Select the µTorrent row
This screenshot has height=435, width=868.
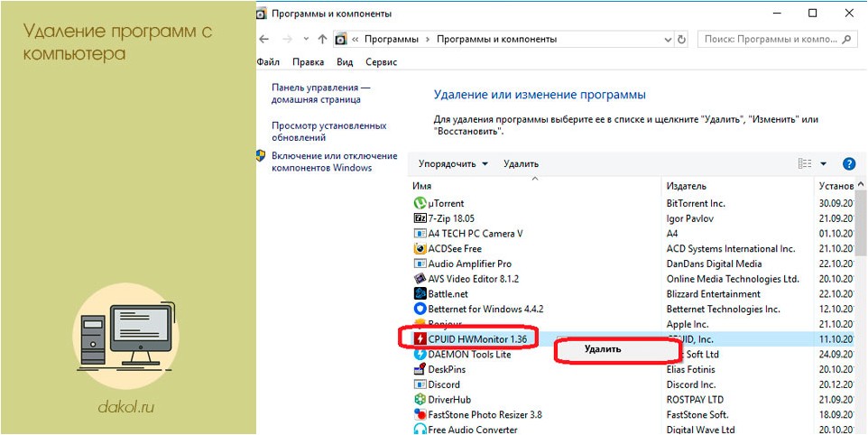click(x=632, y=203)
